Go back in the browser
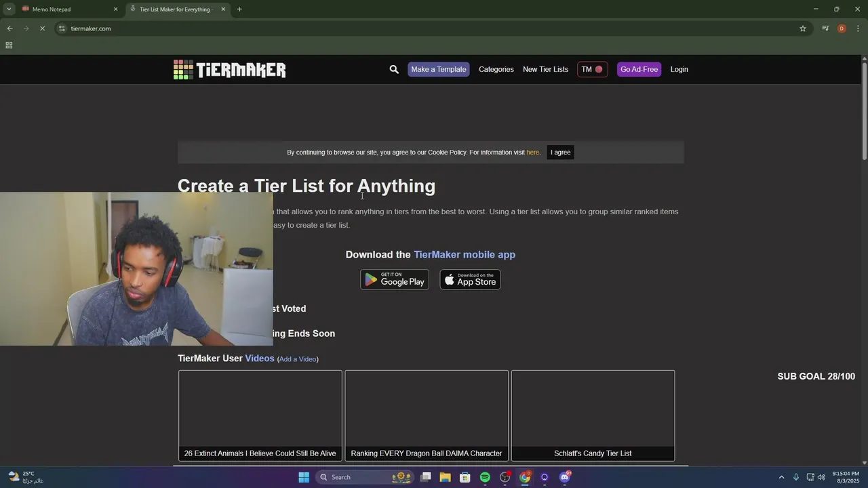 pyautogui.click(x=9, y=28)
